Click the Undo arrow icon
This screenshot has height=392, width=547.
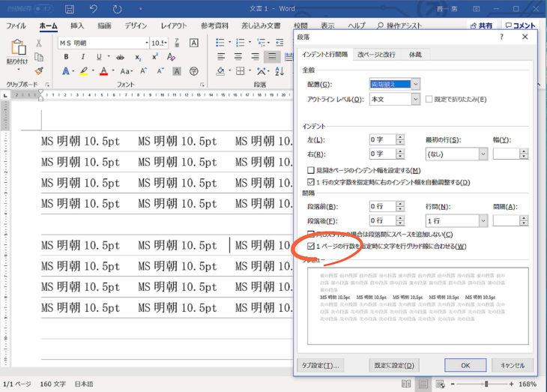(93, 10)
